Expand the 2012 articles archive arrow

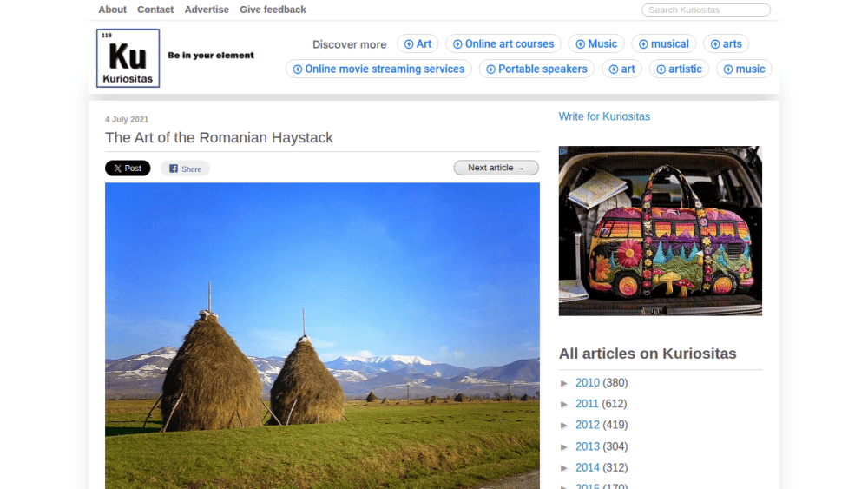pyautogui.click(x=564, y=426)
